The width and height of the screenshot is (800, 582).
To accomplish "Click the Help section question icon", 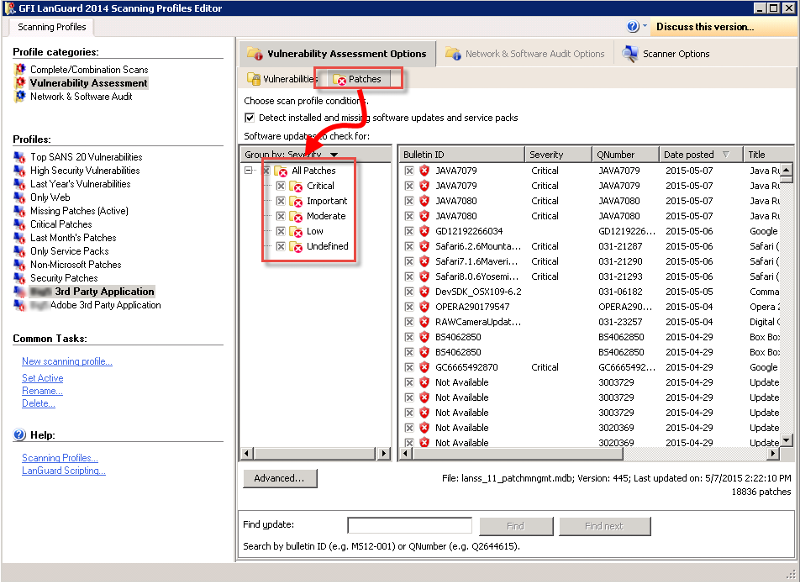I will pos(19,435).
